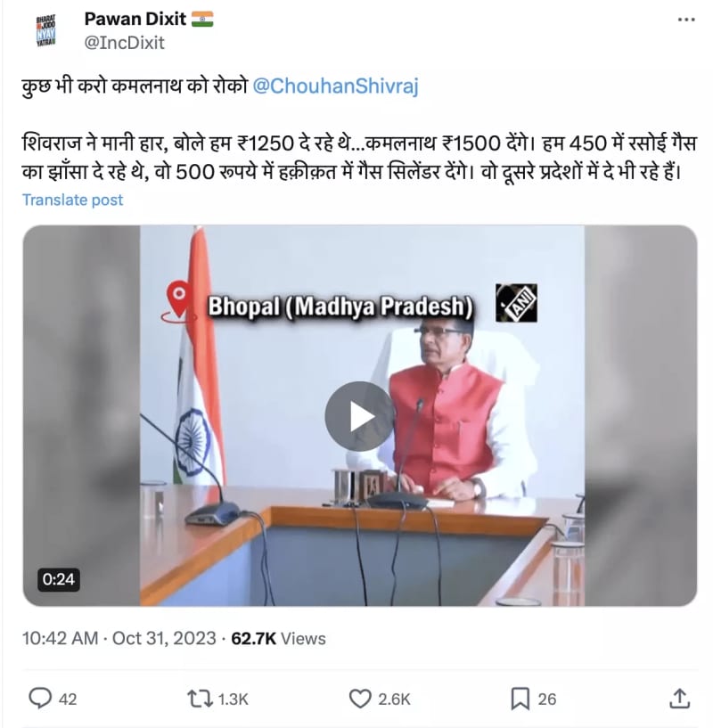This screenshot has width=713, height=728.
Task: Click the Hindi post body text
Action: [359, 158]
